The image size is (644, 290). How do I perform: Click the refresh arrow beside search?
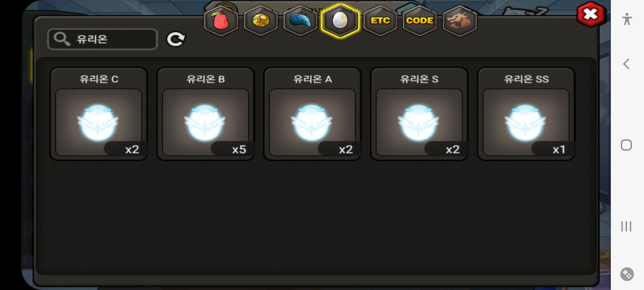[x=176, y=39]
